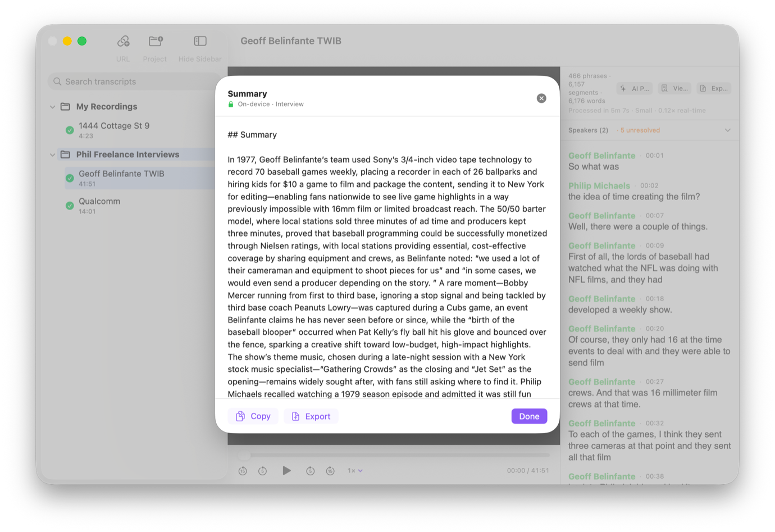Open the AI P... sparkle button
This screenshot has height=532, width=775.
tap(635, 88)
